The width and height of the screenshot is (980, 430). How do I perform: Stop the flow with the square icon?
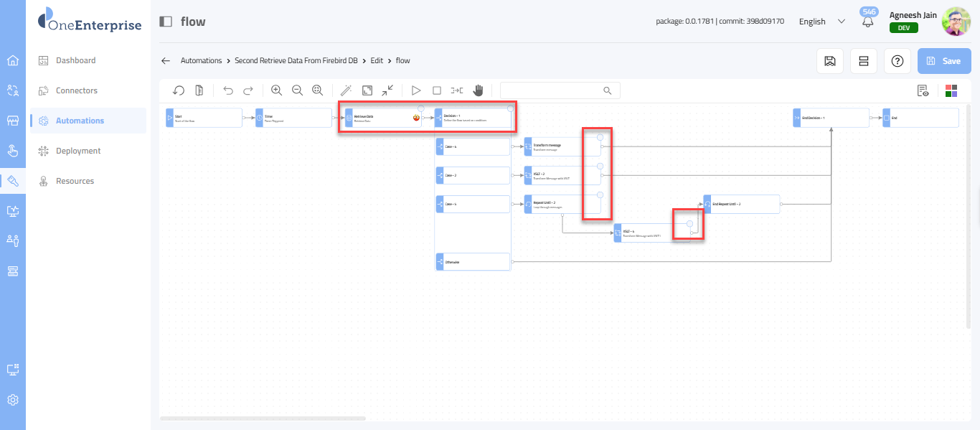click(436, 90)
